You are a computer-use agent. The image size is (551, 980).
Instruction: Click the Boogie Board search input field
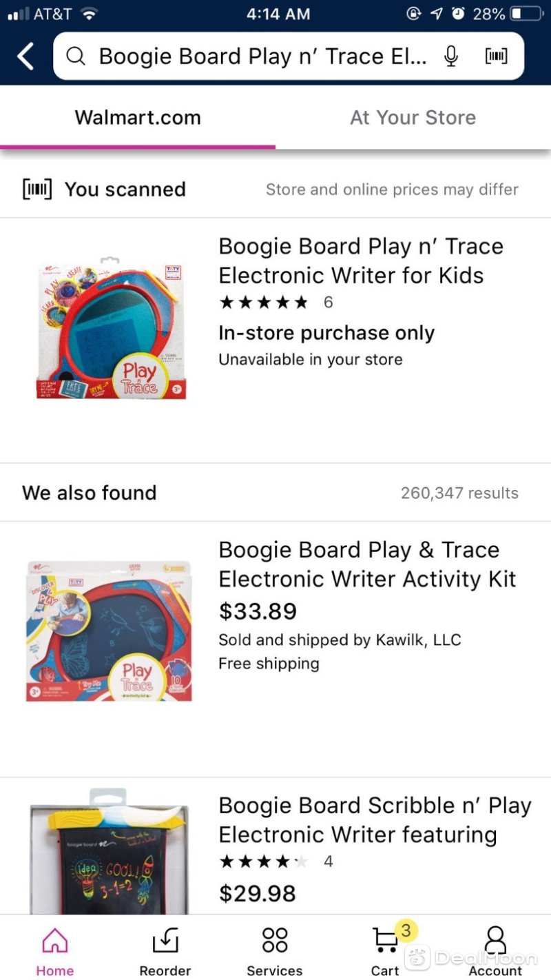pyautogui.click(x=263, y=57)
